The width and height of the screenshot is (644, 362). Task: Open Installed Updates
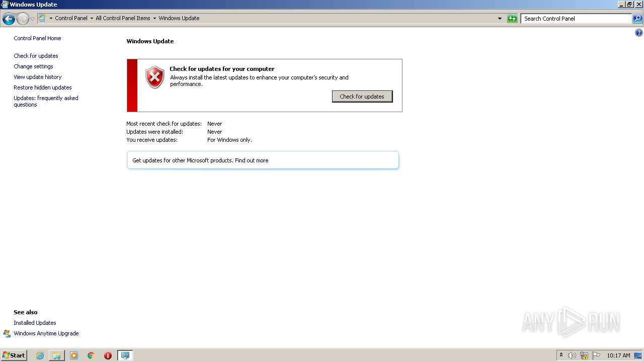[35, 323]
